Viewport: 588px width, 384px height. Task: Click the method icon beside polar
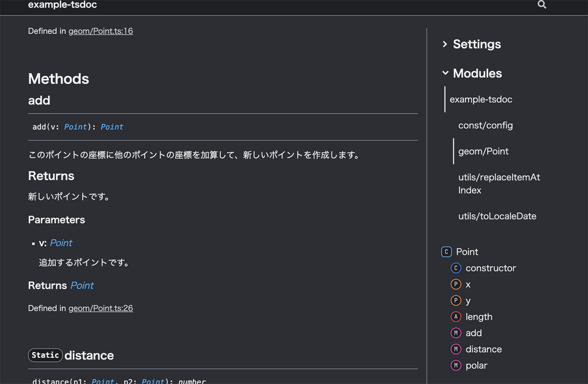[x=456, y=365]
